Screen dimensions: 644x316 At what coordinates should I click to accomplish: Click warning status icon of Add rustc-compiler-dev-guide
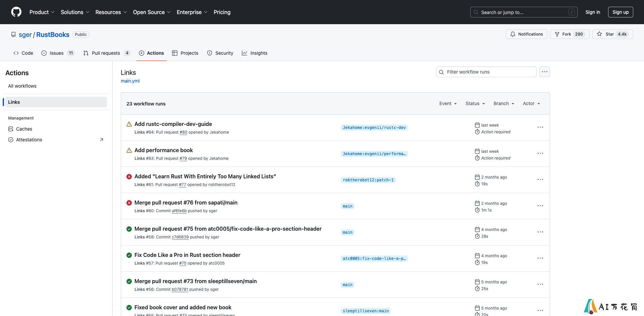pos(129,124)
